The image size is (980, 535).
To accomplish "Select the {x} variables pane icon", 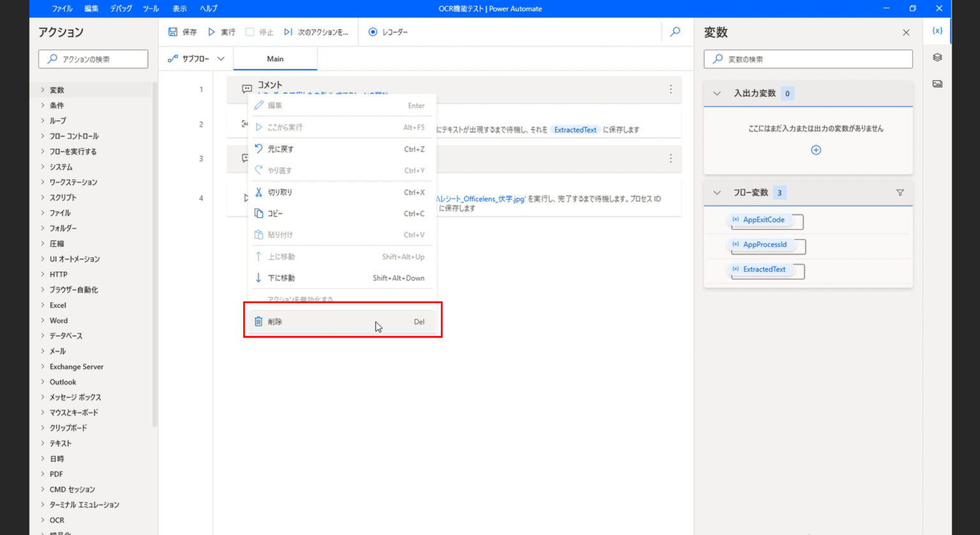I will [937, 30].
